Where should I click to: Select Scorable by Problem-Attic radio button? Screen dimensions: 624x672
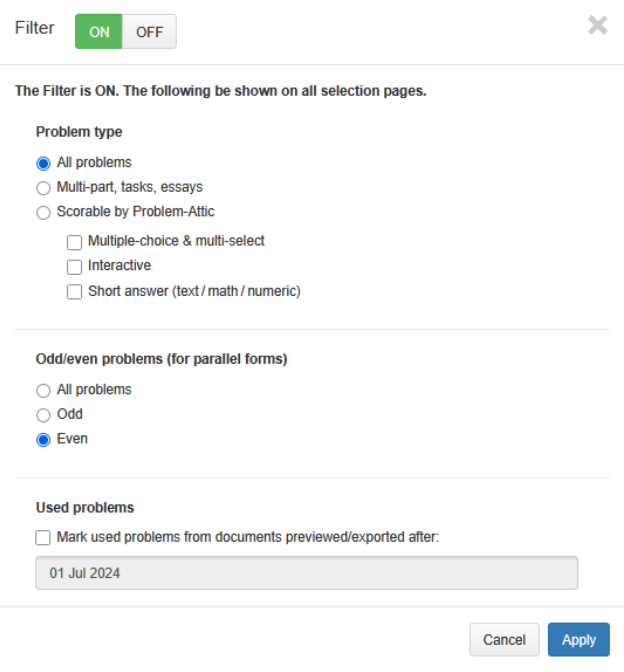pyautogui.click(x=43, y=212)
